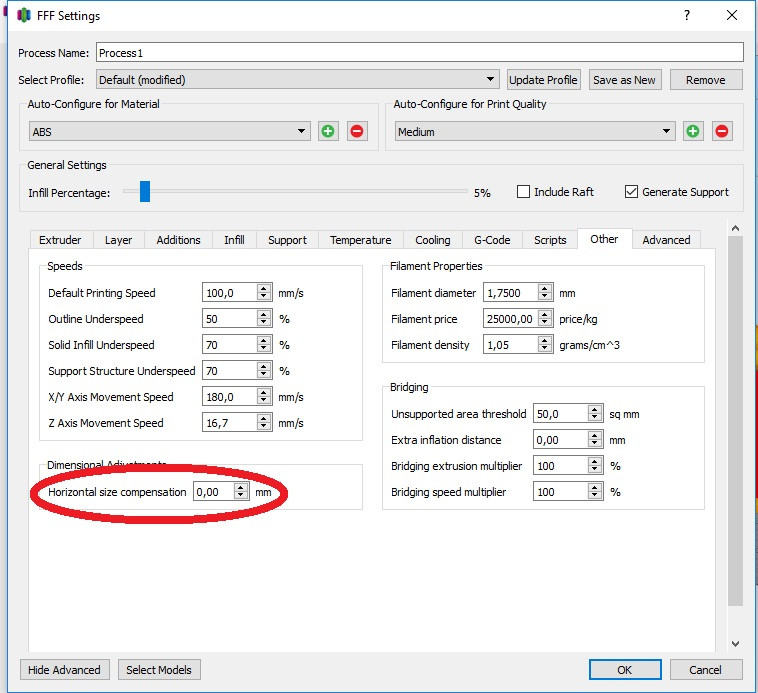Switch to the Extruder tab

60,240
